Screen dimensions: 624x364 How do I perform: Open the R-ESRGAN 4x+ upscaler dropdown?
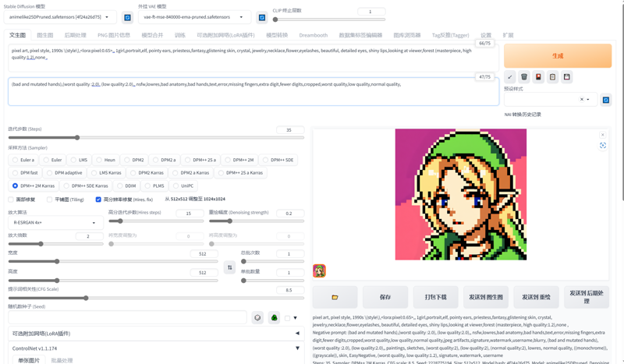pyautogui.click(x=55, y=222)
